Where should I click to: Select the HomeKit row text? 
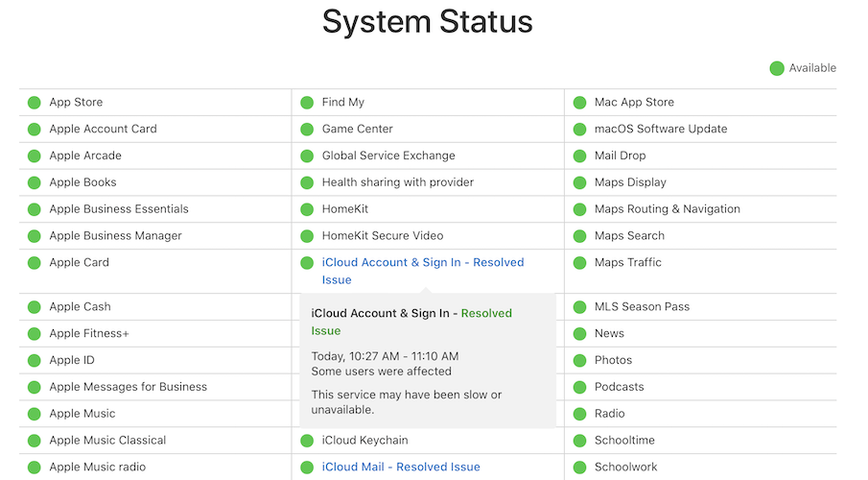[345, 208]
